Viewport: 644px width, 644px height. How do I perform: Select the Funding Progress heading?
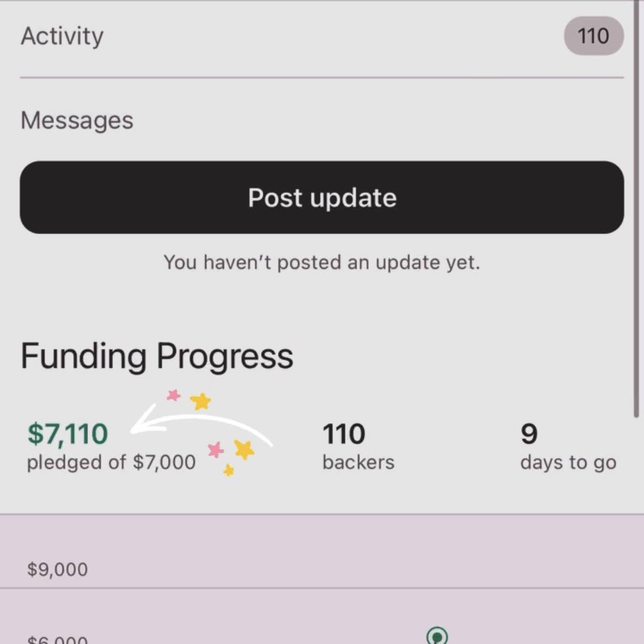point(157,356)
